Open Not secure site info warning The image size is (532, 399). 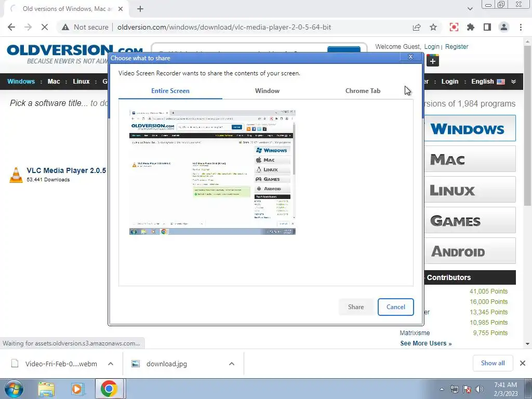[x=85, y=27]
